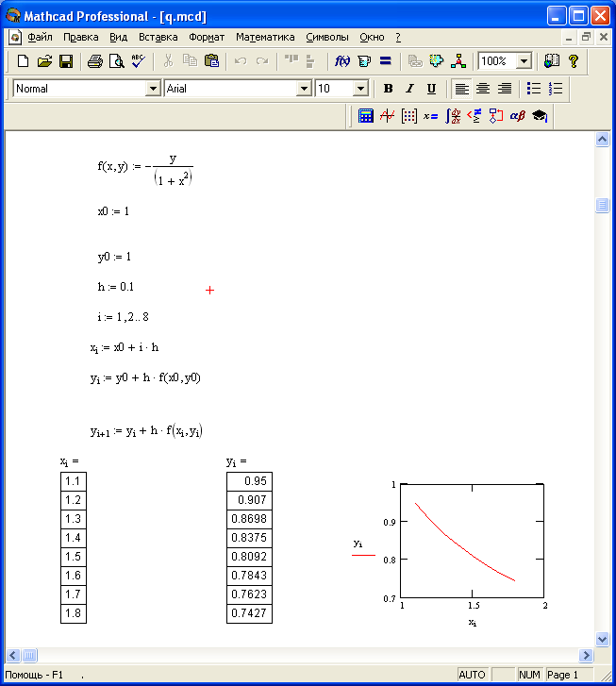The height and width of the screenshot is (686, 616).
Task: Align regions down icon
Action: 309,61
